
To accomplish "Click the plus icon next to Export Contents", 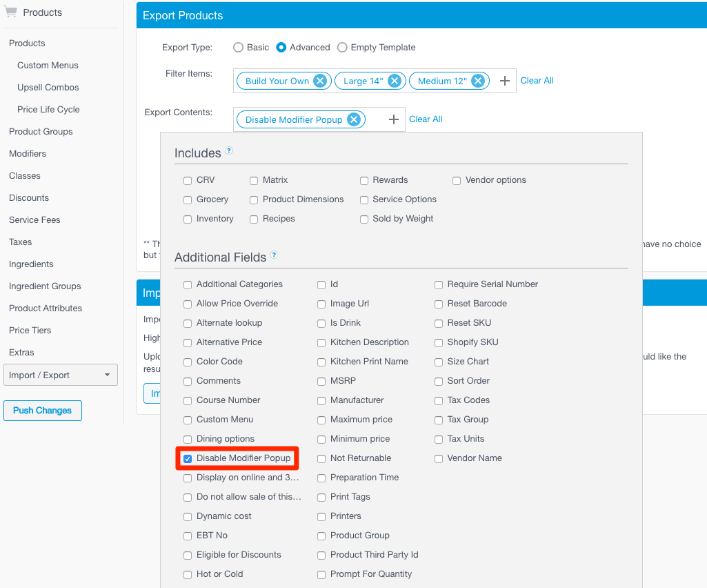I will (393, 119).
